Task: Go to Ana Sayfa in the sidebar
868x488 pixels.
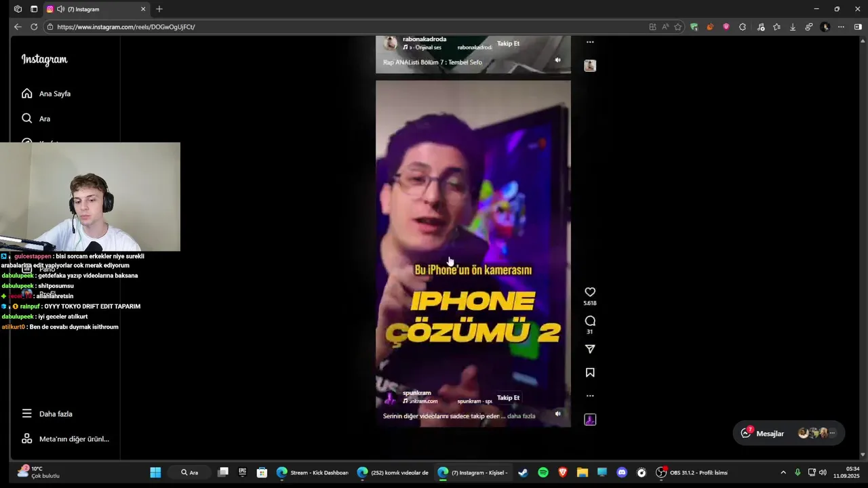Action: [x=46, y=94]
